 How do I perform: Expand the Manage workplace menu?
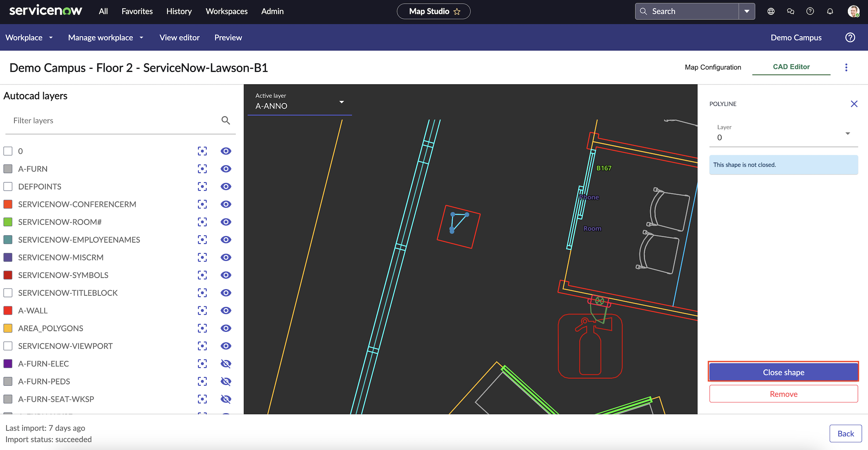click(x=106, y=38)
